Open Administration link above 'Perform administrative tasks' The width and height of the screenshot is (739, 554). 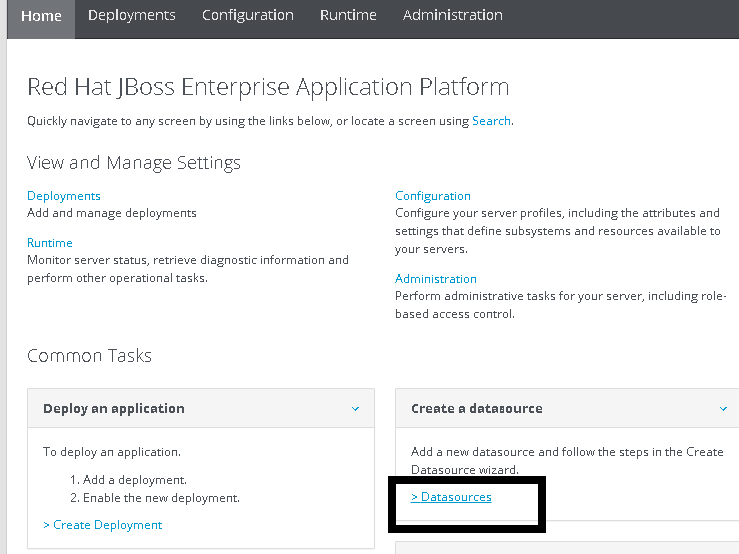435,279
